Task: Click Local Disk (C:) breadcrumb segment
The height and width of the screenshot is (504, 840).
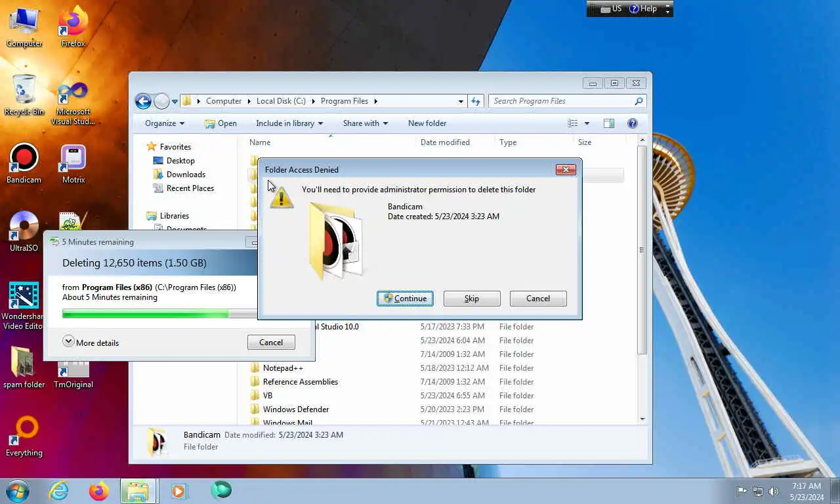Action: click(281, 101)
